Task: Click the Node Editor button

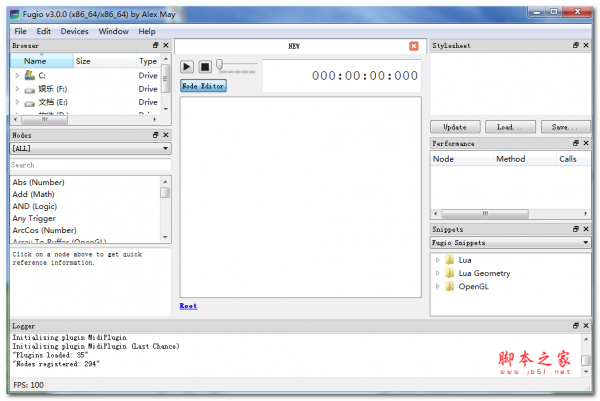Action: click(203, 86)
